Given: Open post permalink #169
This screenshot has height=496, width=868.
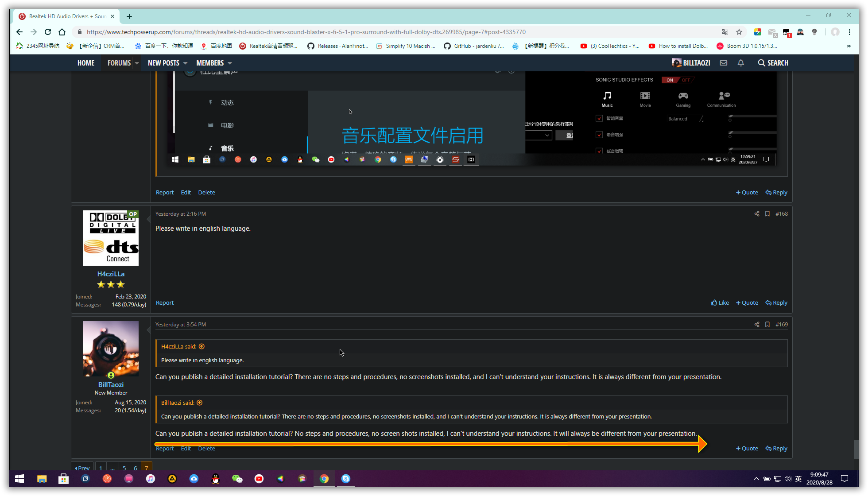Looking at the screenshot, I should point(782,325).
